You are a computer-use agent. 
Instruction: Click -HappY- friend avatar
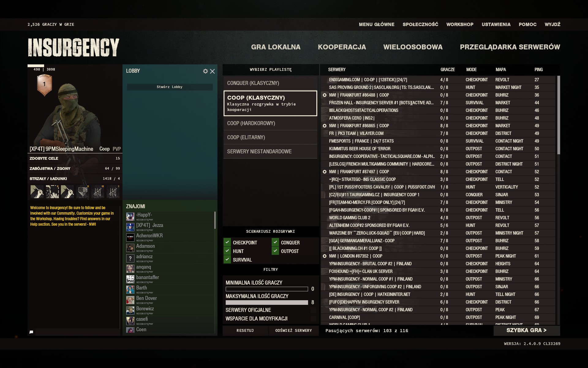(130, 217)
